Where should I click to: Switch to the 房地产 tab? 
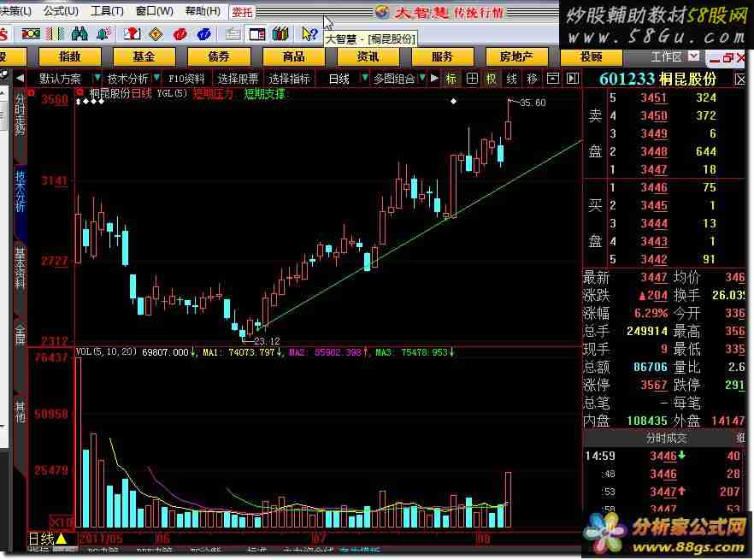coord(516,56)
